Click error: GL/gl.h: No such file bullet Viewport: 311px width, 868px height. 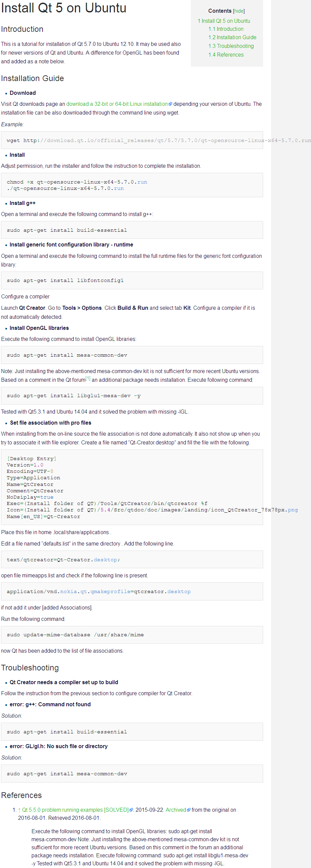59,746
